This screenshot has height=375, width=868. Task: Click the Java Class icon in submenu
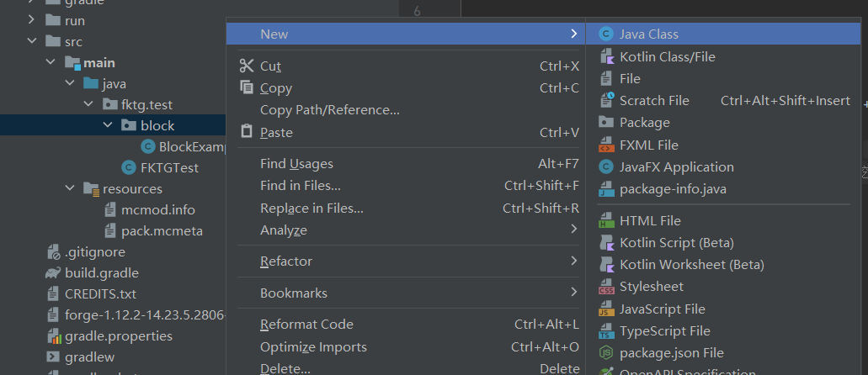click(605, 34)
